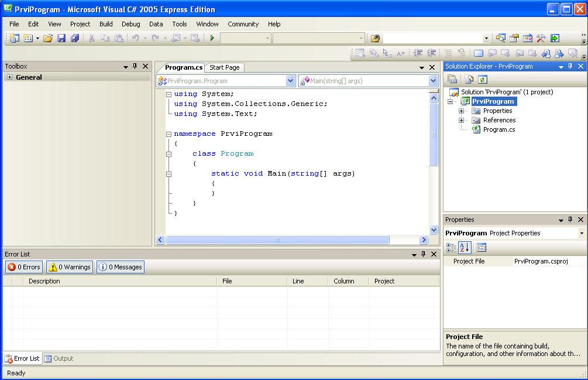
Task: Click the Property Pages icon in Properties panel
Action: pyautogui.click(x=482, y=248)
